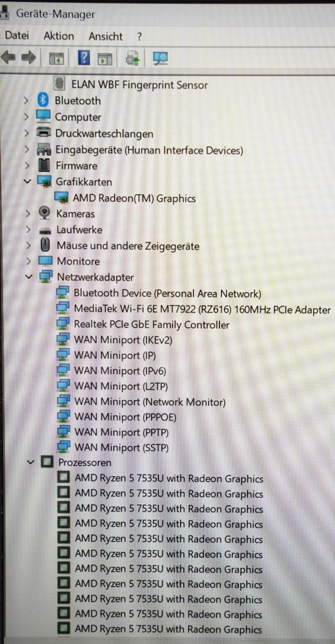Screen dimensions: 335x644
Task: Select Realtek PCIe GbE Family Controller
Action: tap(152, 325)
